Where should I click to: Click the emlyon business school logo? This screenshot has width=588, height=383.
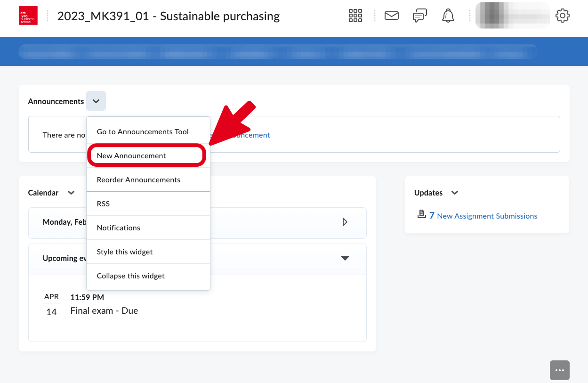tap(28, 16)
